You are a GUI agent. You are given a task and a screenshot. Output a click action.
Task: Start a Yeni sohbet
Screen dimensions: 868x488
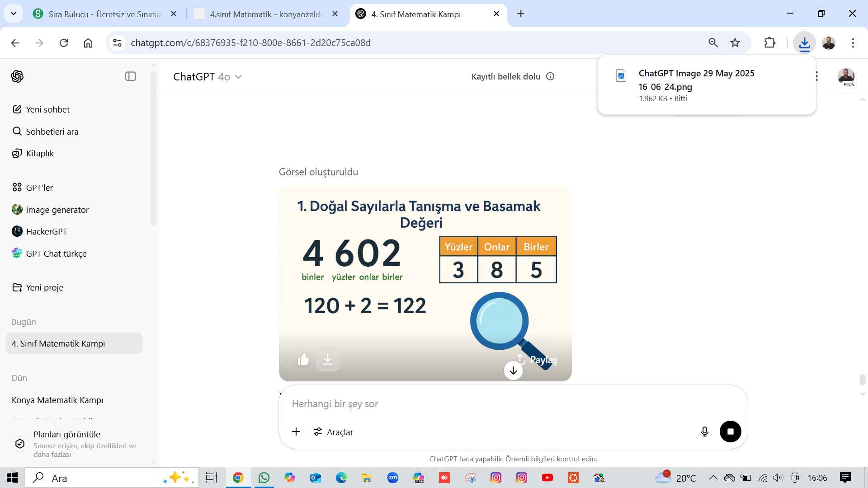tap(47, 109)
